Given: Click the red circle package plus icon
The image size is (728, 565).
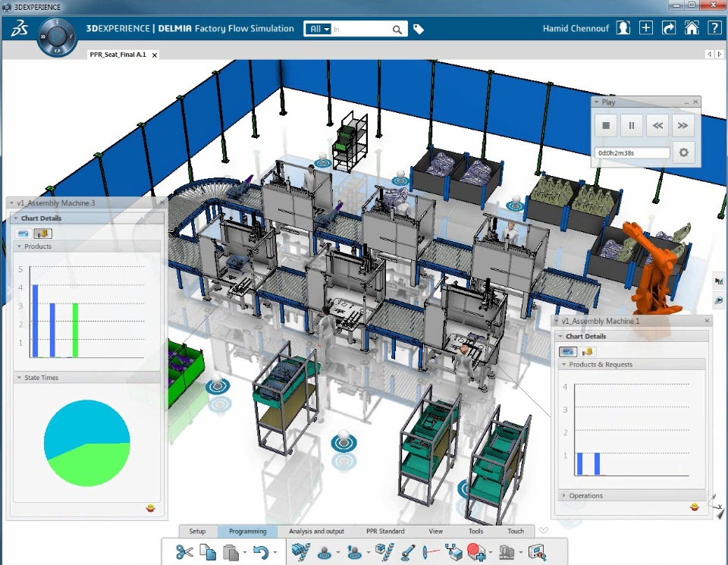Looking at the screenshot, I should pyautogui.click(x=476, y=552).
